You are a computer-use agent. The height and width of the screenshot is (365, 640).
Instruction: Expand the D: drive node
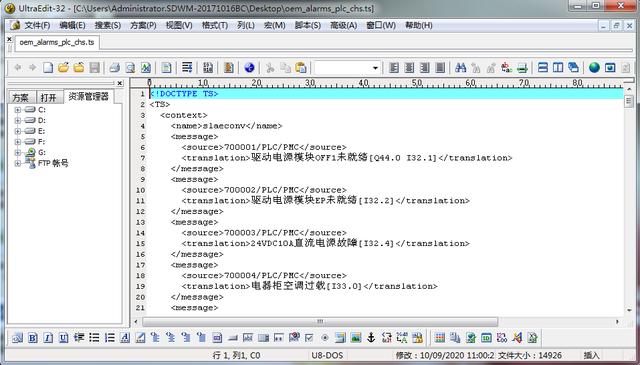click(18, 120)
